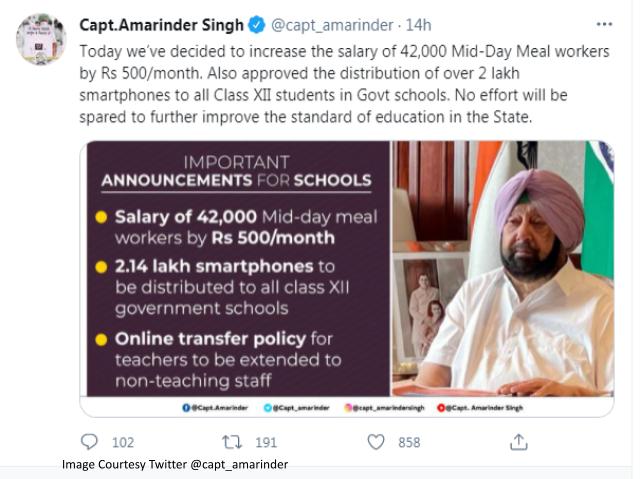Viewport: 640px width, 479px height.
Task: Click the tweet text about Mid-Day Meal workers
Action: coord(344,84)
